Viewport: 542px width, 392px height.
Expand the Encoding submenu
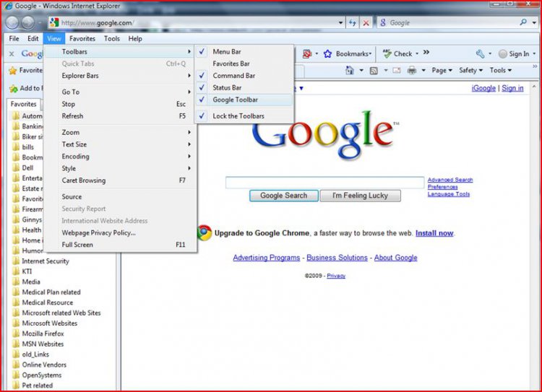tap(119, 157)
